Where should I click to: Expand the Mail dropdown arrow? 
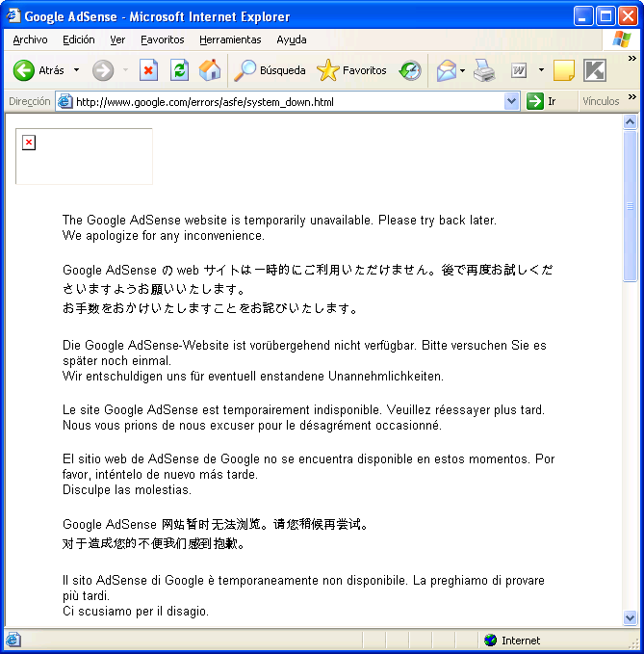pyautogui.click(x=462, y=70)
